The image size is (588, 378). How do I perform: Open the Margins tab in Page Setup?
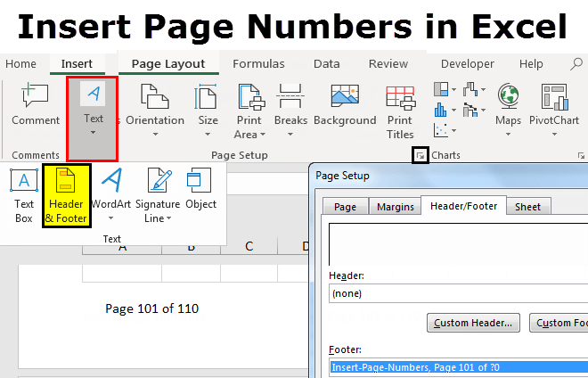point(395,207)
